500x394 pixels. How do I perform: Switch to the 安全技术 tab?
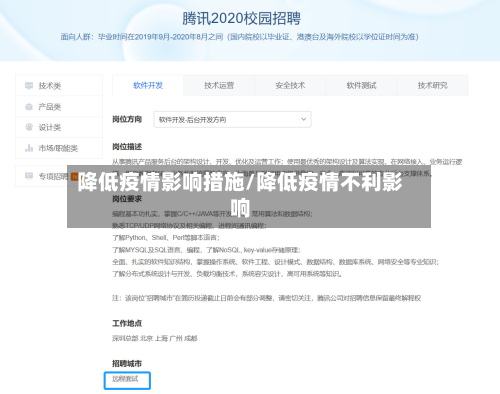coord(290,85)
